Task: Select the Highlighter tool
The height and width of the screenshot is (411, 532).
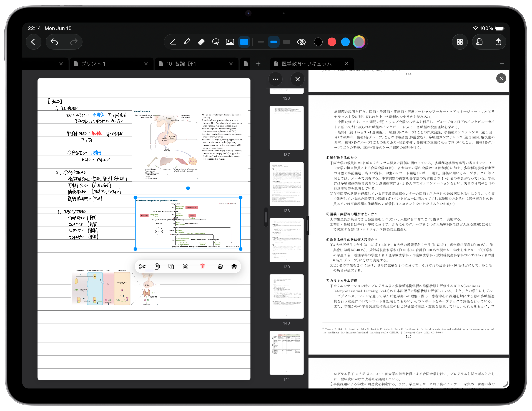Action: [187, 42]
